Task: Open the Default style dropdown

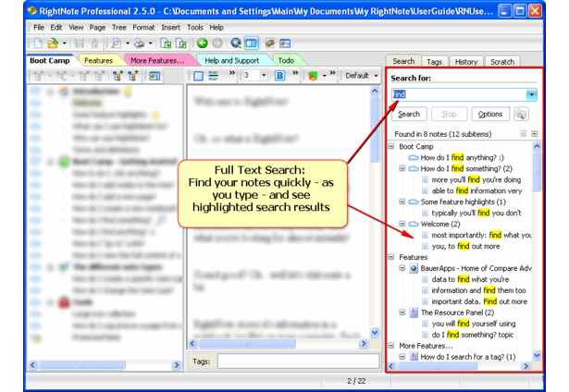Action: click(x=376, y=76)
